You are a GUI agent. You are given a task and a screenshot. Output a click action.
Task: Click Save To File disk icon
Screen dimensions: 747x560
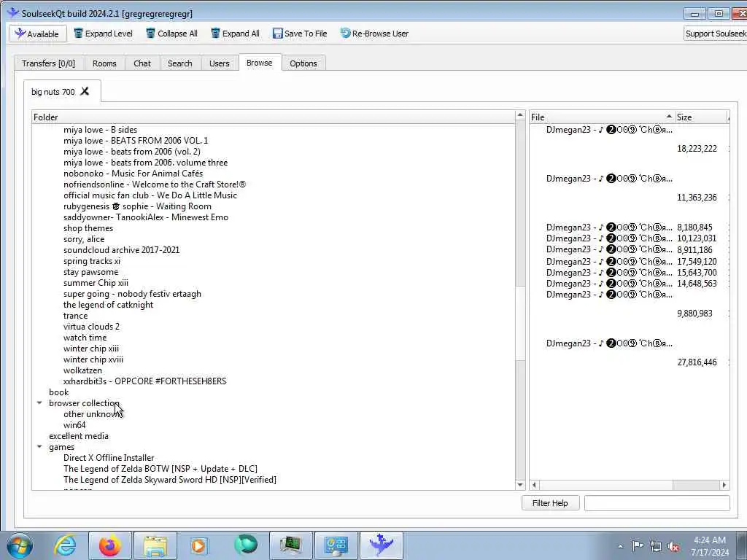click(x=278, y=34)
